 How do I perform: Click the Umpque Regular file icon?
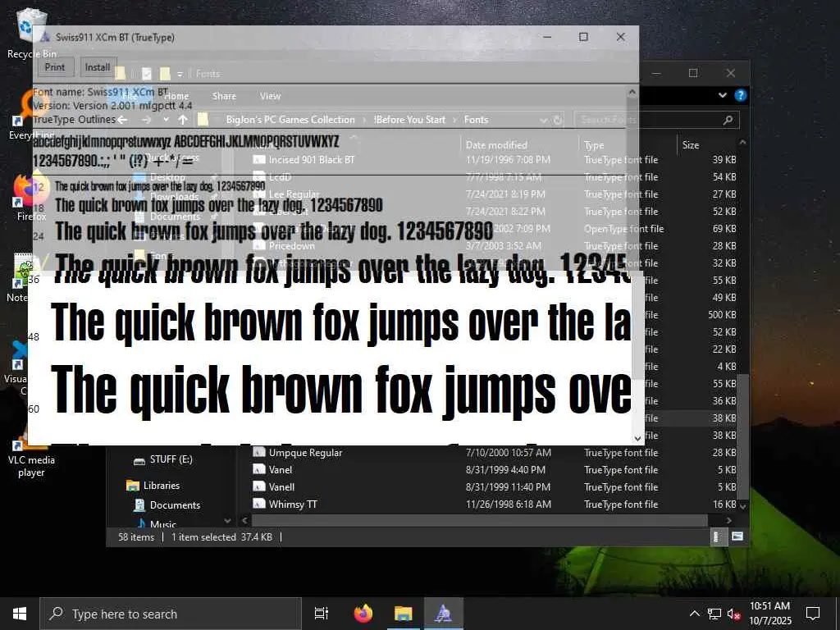[259, 453]
